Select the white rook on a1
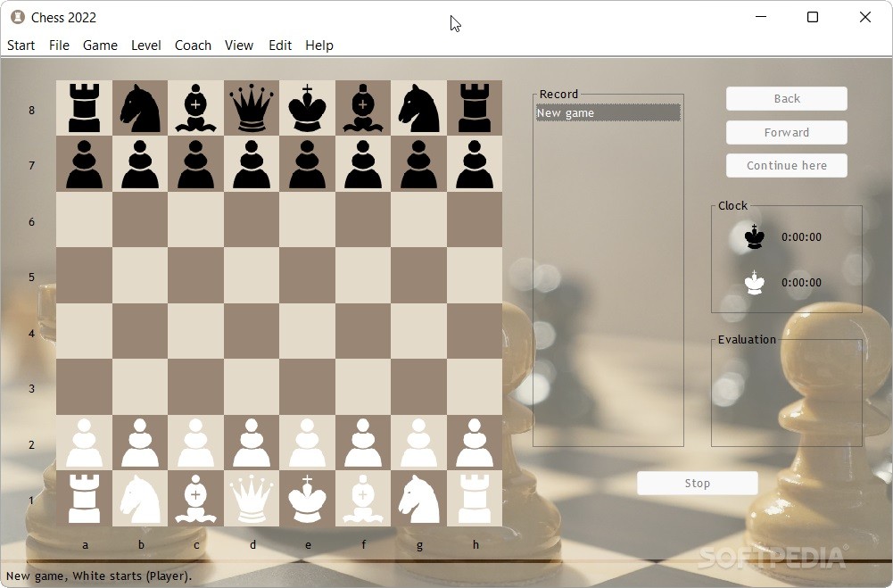Screen dimensions: 893x588 click(84, 499)
